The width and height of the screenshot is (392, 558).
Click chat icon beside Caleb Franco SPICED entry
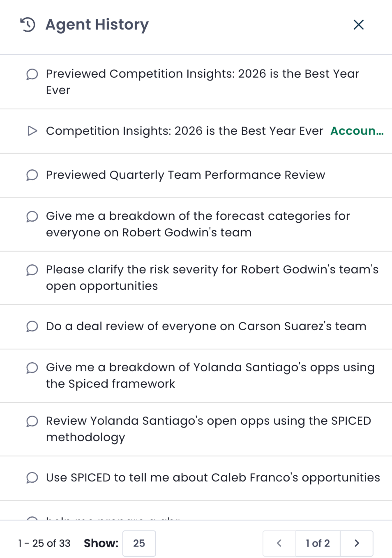[32, 478]
